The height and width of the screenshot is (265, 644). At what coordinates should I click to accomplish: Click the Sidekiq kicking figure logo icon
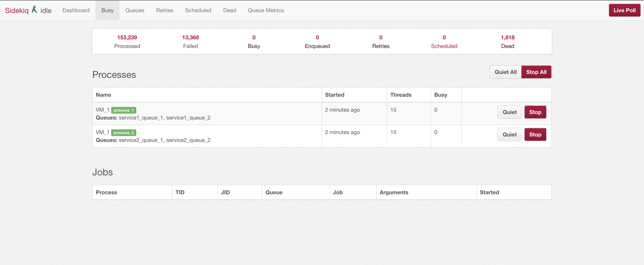point(35,10)
